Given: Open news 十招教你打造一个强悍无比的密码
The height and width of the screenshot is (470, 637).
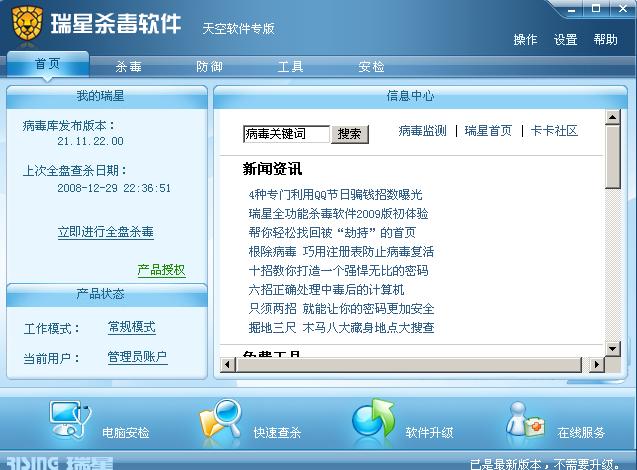Looking at the screenshot, I should click(338, 271).
